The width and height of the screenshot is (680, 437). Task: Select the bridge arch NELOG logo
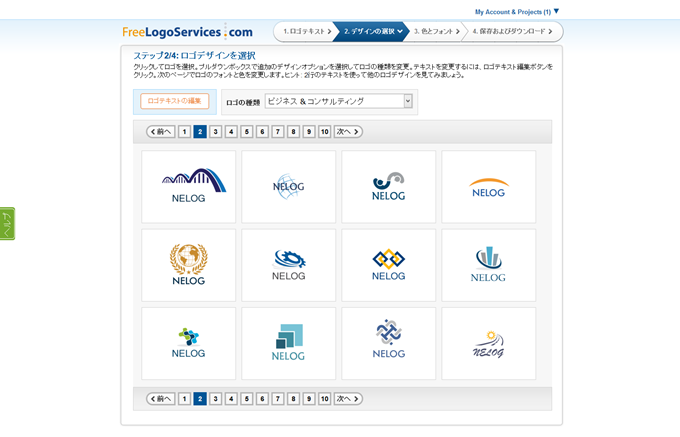click(x=189, y=187)
